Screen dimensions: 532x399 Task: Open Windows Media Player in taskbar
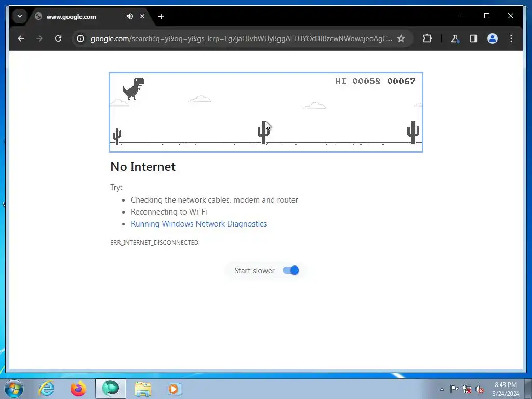[175, 389]
